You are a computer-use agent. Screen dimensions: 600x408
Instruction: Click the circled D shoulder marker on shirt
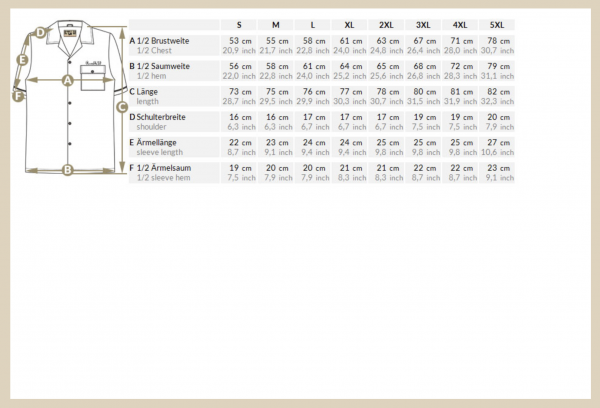(40, 32)
